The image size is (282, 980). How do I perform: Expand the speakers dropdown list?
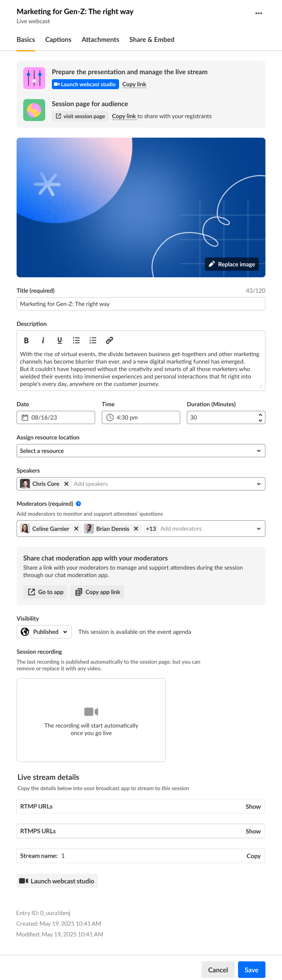[259, 484]
